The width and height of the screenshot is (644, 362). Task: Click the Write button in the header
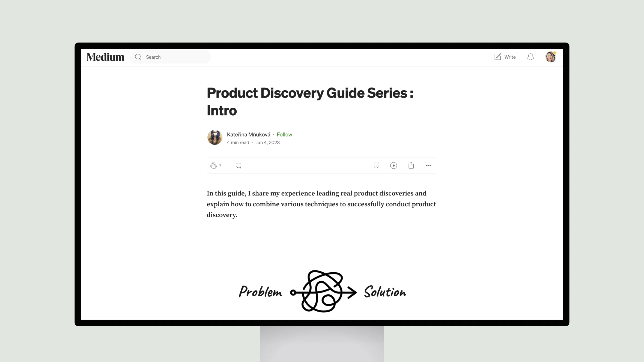click(x=505, y=57)
